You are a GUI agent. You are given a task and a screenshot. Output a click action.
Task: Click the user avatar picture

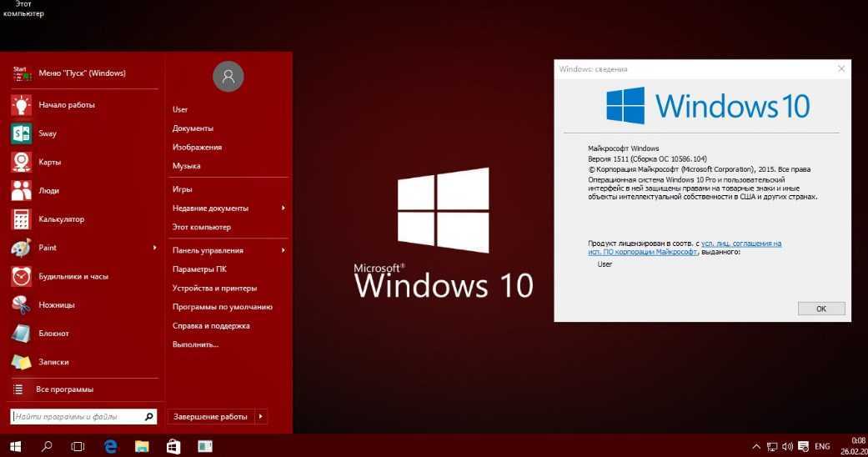[x=228, y=77]
